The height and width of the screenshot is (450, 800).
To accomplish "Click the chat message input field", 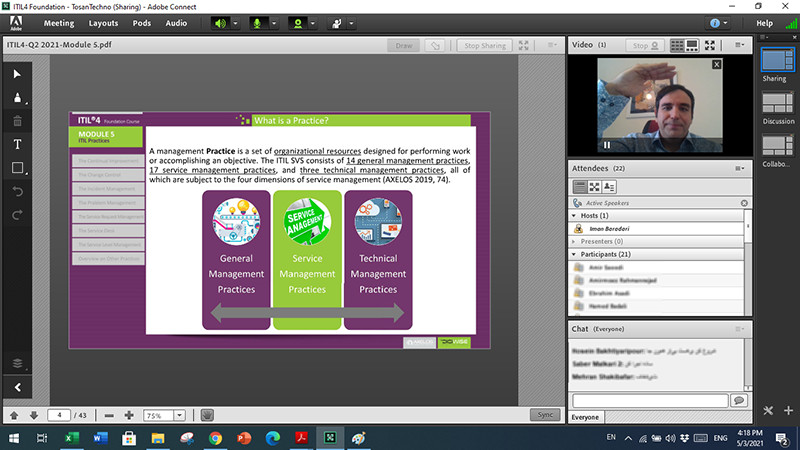I will tap(649, 401).
